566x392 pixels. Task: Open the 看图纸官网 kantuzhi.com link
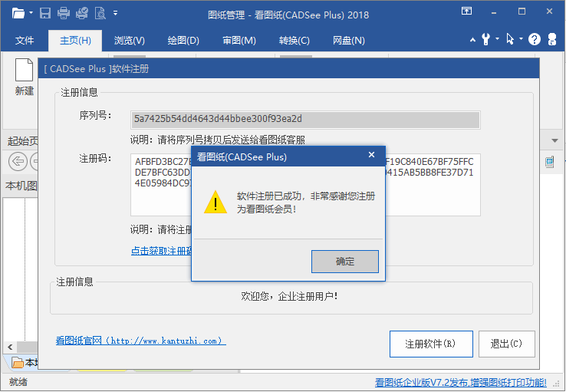tap(141, 341)
